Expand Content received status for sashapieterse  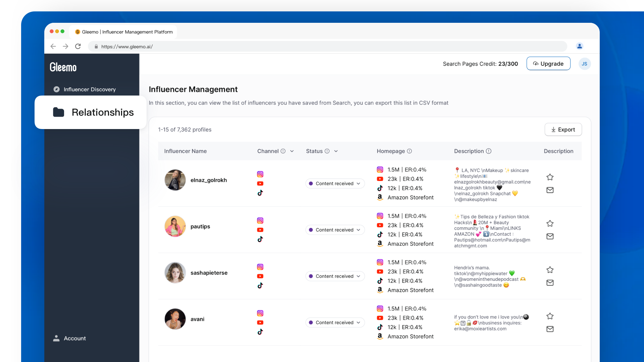point(335,276)
